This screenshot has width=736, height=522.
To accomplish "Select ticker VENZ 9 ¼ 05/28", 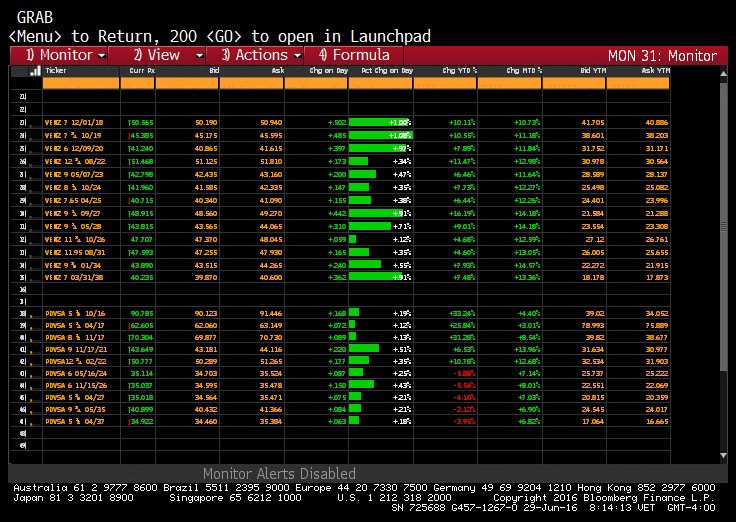I will [72, 227].
